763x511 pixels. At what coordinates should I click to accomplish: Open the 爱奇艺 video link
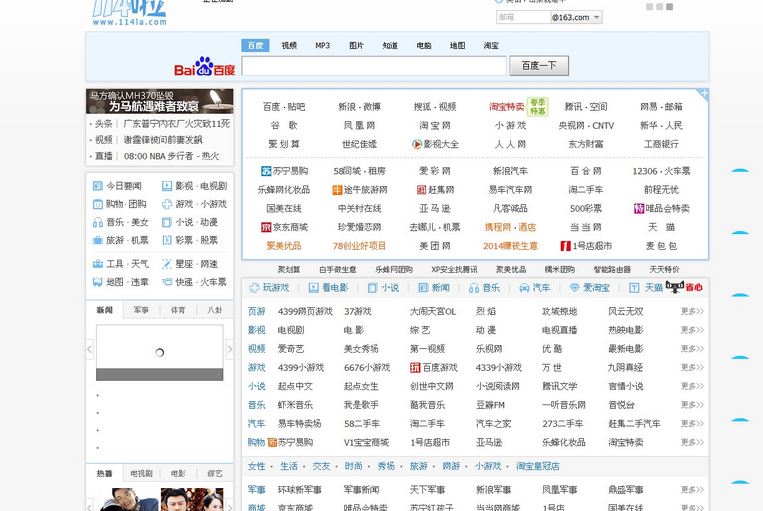tap(291, 349)
